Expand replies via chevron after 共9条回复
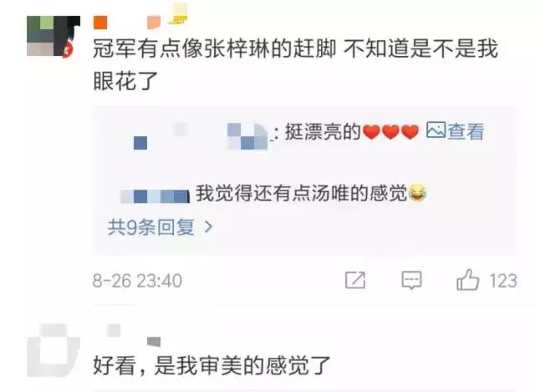 coord(208,227)
